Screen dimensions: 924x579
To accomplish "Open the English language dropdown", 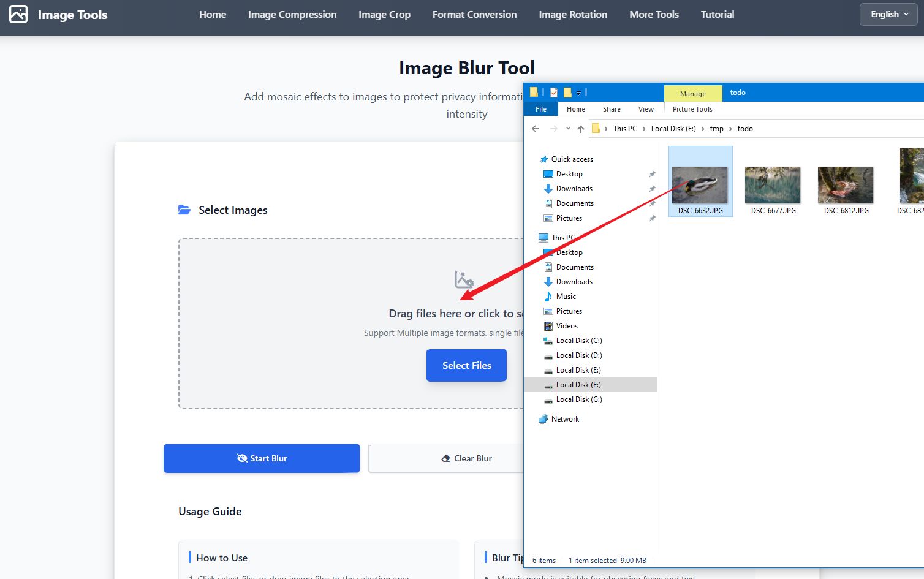I will tap(889, 15).
